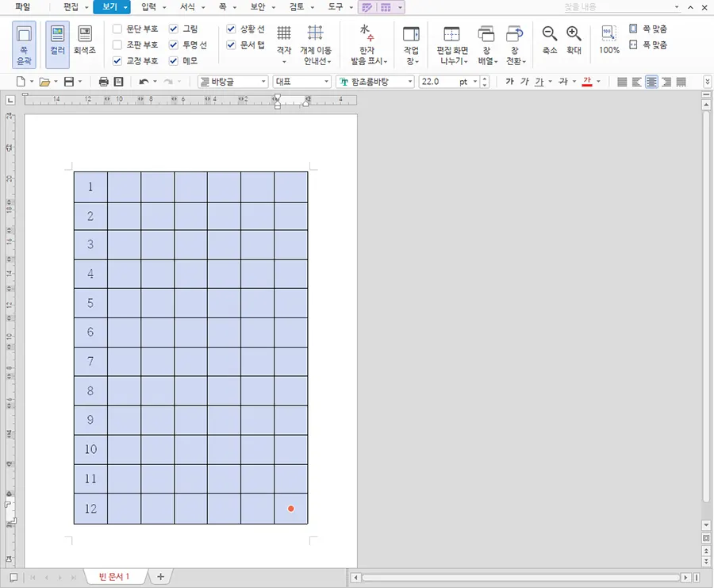Expand the toolbar overflow chevron

coord(707,82)
